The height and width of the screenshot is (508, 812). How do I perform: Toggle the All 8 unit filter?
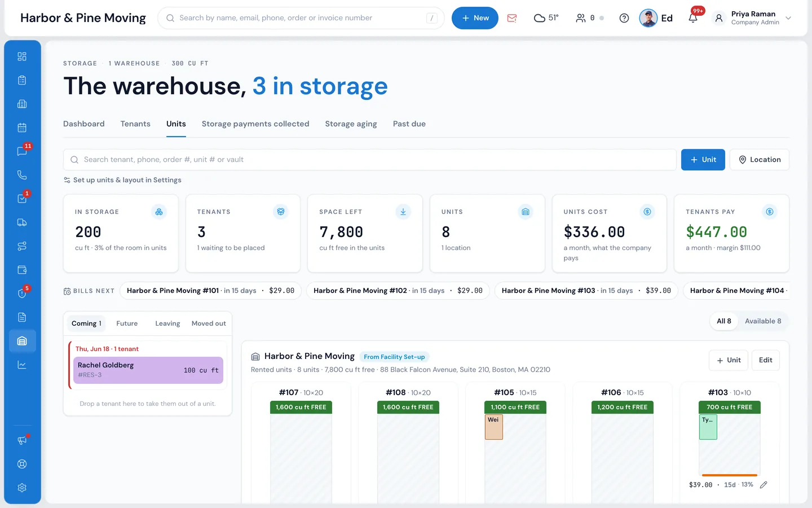(724, 321)
